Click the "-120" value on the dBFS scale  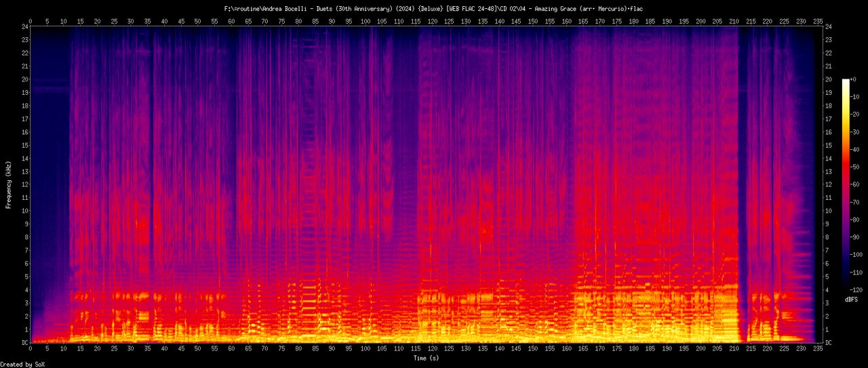click(858, 289)
